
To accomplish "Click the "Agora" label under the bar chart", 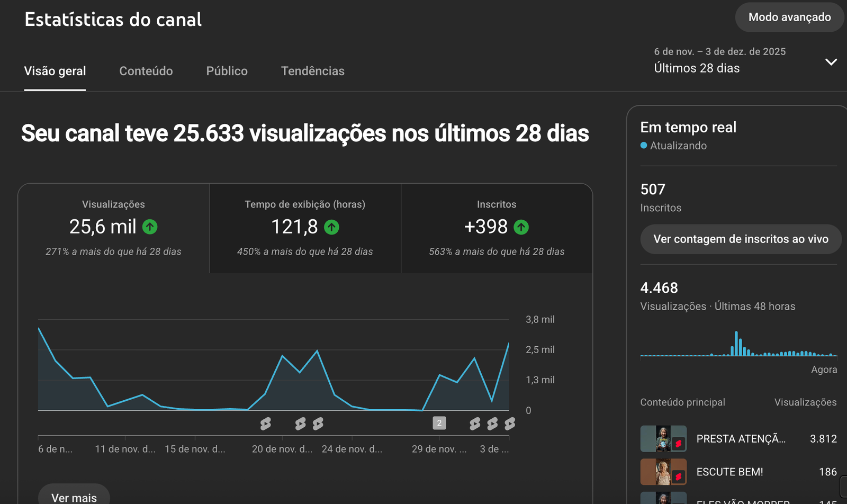I will point(824,370).
